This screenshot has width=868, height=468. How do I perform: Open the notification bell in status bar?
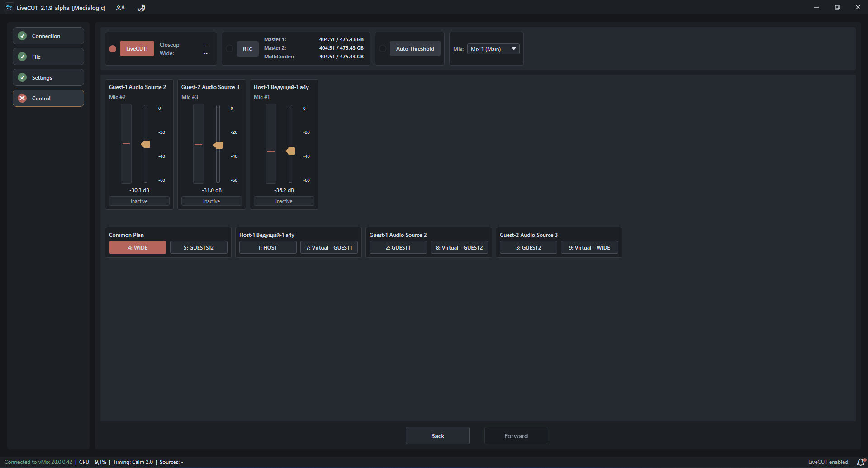861,462
